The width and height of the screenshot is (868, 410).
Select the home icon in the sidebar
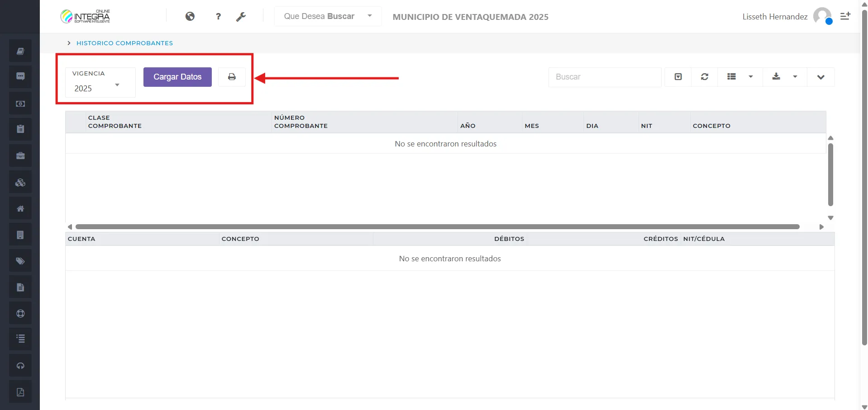tap(20, 208)
